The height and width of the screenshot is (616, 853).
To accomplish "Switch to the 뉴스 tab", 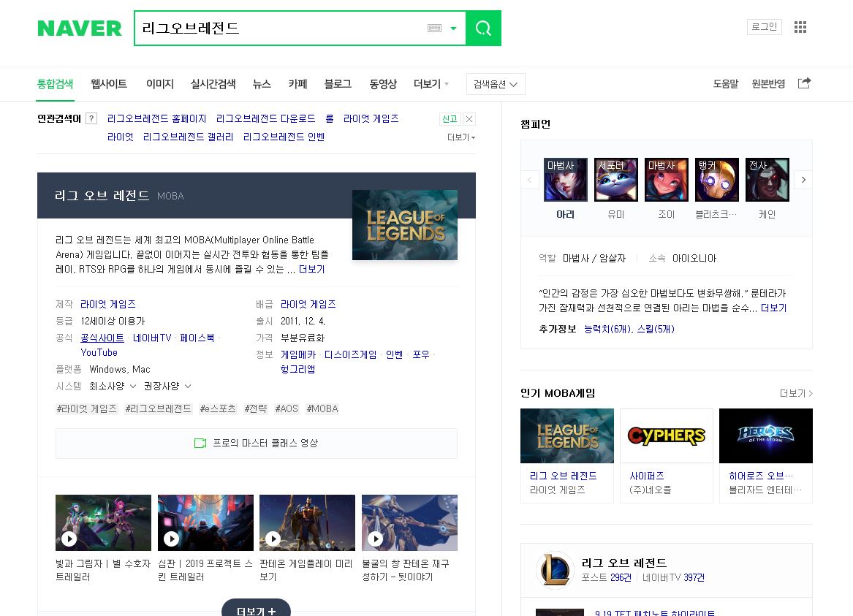I will 262,84.
